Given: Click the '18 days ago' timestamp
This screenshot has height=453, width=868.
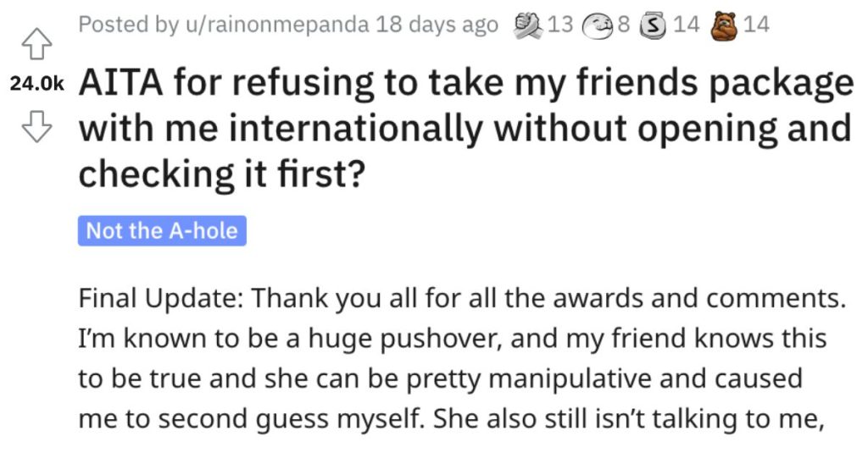Looking at the screenshot, I should pos(437,25).
